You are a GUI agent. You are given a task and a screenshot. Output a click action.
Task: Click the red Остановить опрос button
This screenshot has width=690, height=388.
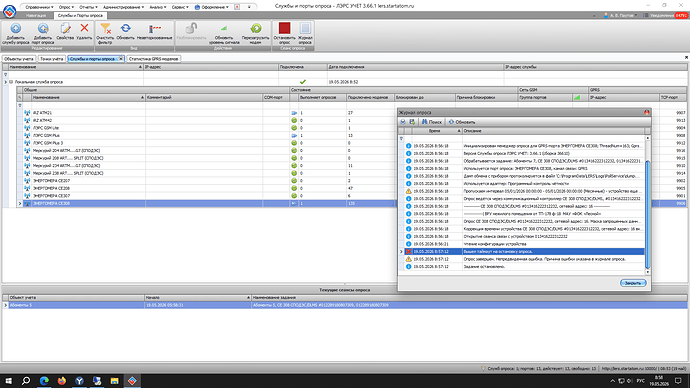click(x=284, y=28)
